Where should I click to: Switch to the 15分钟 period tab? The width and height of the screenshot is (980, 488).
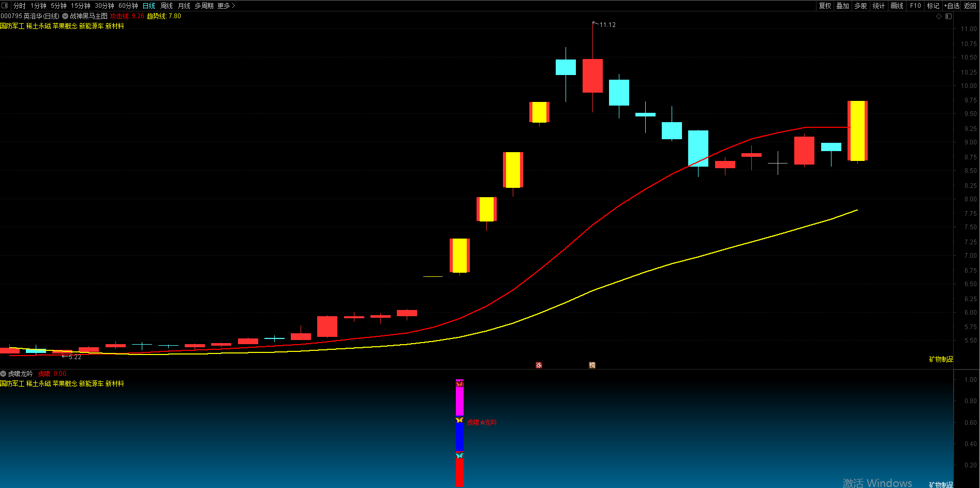click(x=81, y=6)
